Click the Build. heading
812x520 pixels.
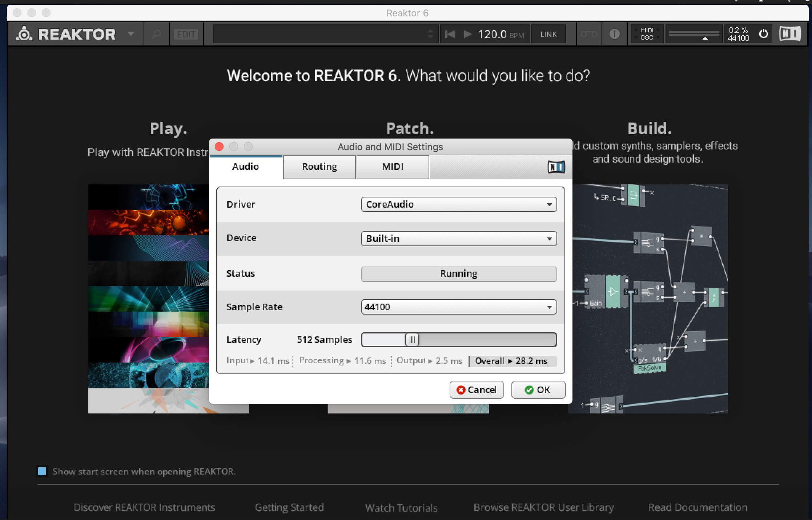(x=650, y=128)
